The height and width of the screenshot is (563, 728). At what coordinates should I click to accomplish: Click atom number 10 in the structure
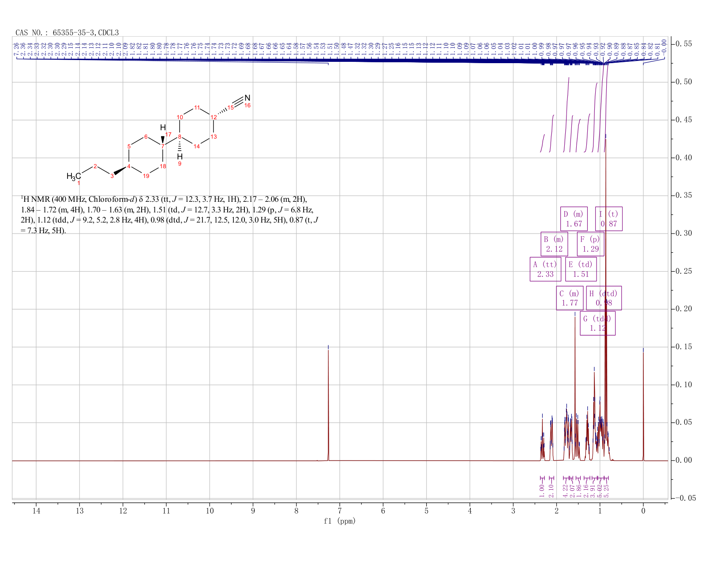180,117
